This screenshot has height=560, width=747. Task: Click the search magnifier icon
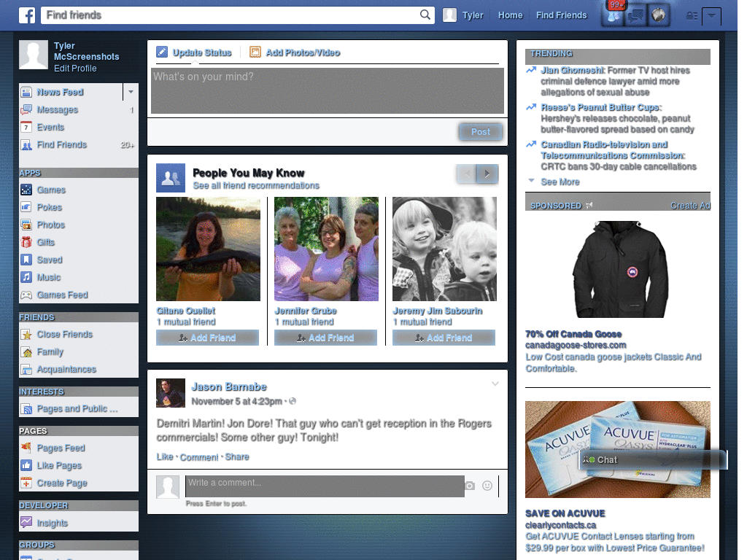pyautogui.click(x=425, y=15)
